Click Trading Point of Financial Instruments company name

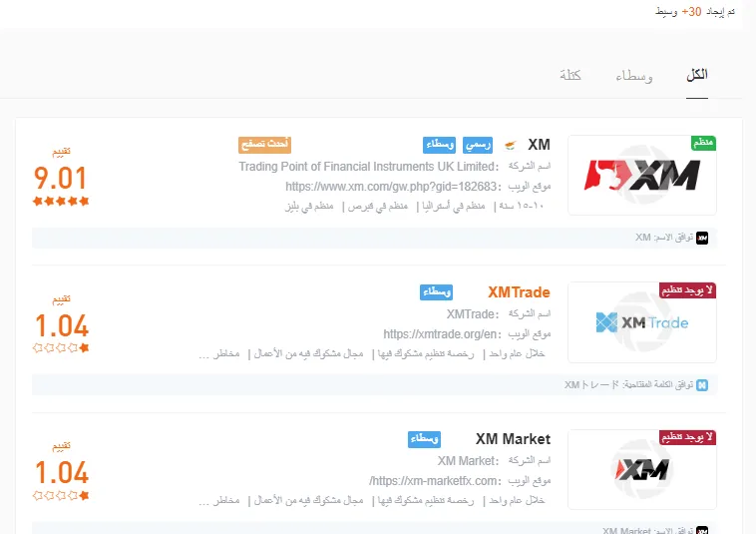(x=368, y=167)
